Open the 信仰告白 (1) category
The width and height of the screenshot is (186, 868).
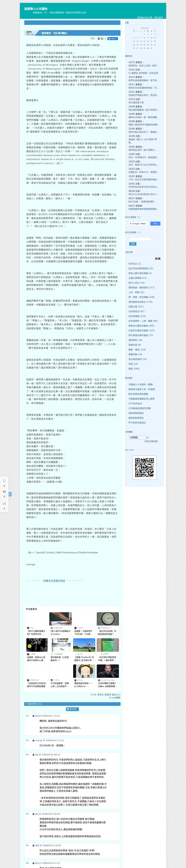[x=135, y=264]
